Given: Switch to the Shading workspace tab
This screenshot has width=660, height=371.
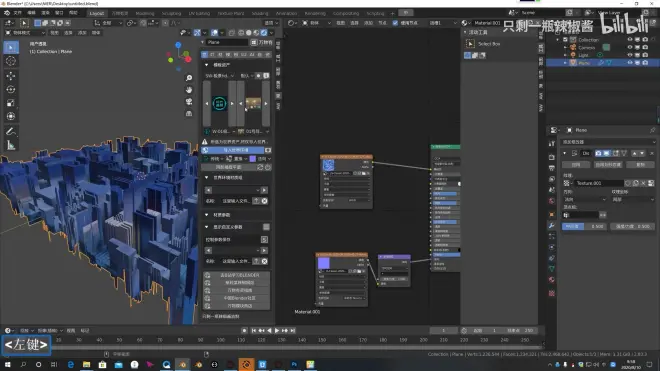Looking at the screenshot, I should (260, 13).
